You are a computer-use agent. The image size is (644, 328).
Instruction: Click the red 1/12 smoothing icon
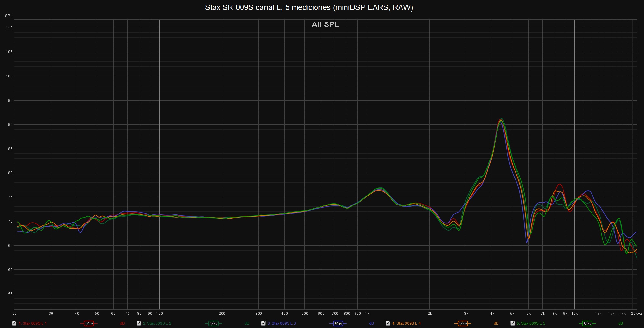pyautogui.click(x=89, y=323)
